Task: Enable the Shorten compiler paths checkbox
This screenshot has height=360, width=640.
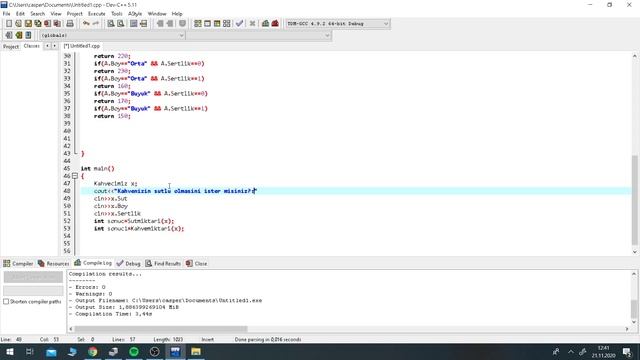Action: pyautogui.click(x=6, y=302)
